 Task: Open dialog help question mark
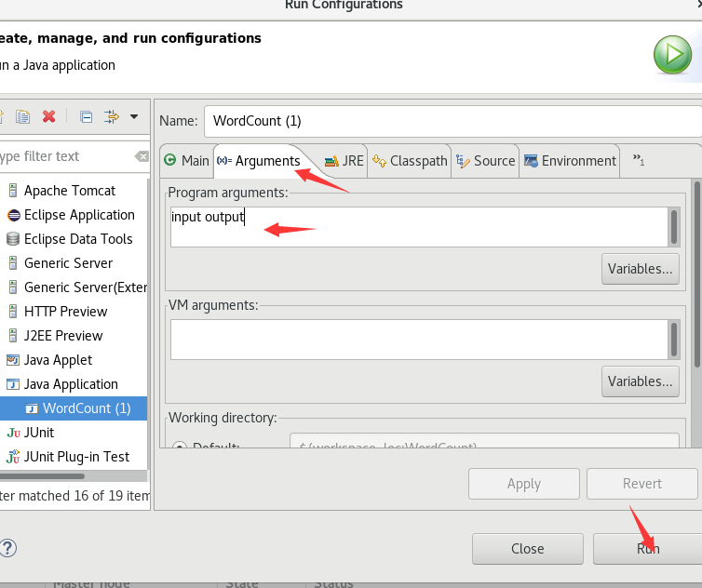7,548
